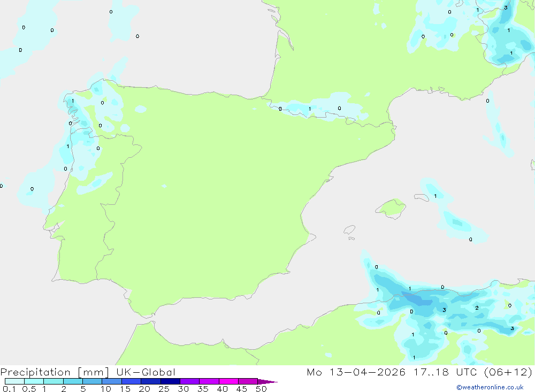This screenshot has width=535, height=392.
Task: Click the 5–10 mm blue legend swatch
Action: (92, 381)
